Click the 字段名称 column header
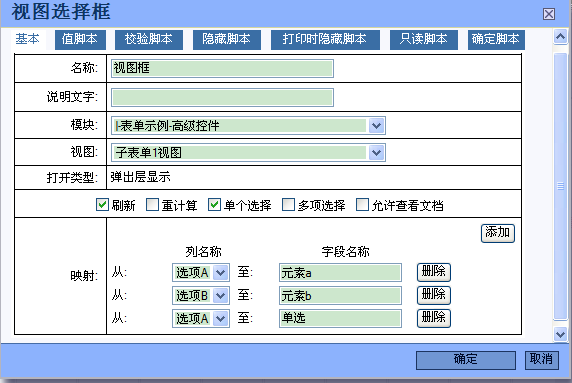The image size is (572, 383). pos(345,252)
